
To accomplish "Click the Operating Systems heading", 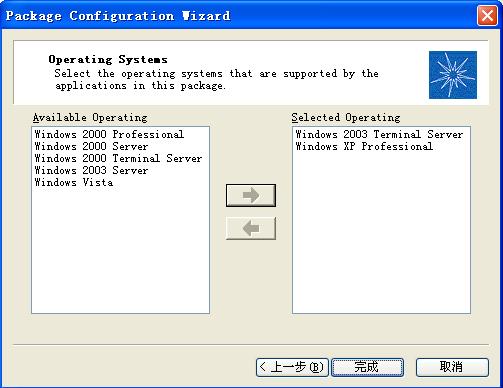I will point(108,59).
